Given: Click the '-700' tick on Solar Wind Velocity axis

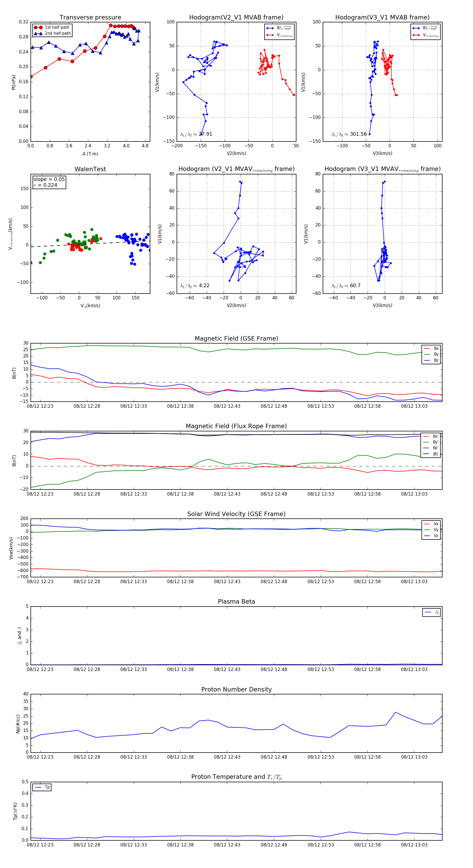Looking at the screenshot, I should tap(22, 577).
